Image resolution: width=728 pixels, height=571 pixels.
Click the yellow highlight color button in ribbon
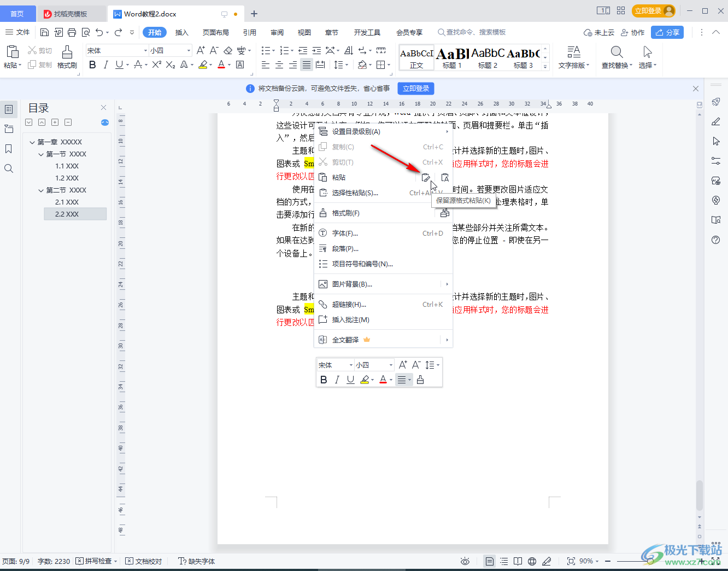[203, 65]
